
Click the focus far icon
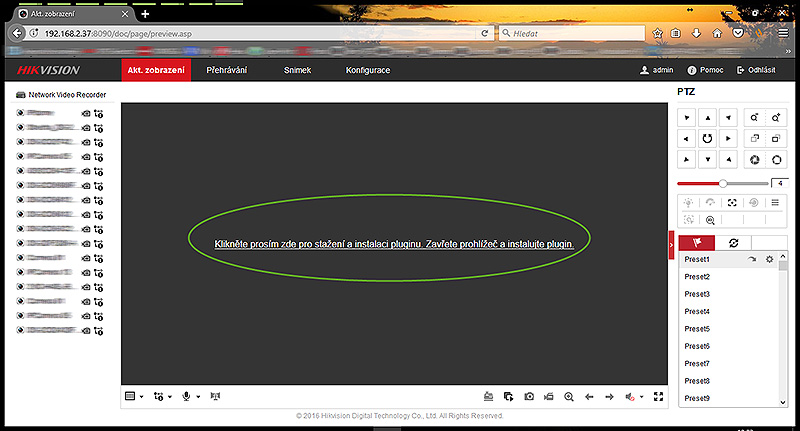click(x=776, y=139)
